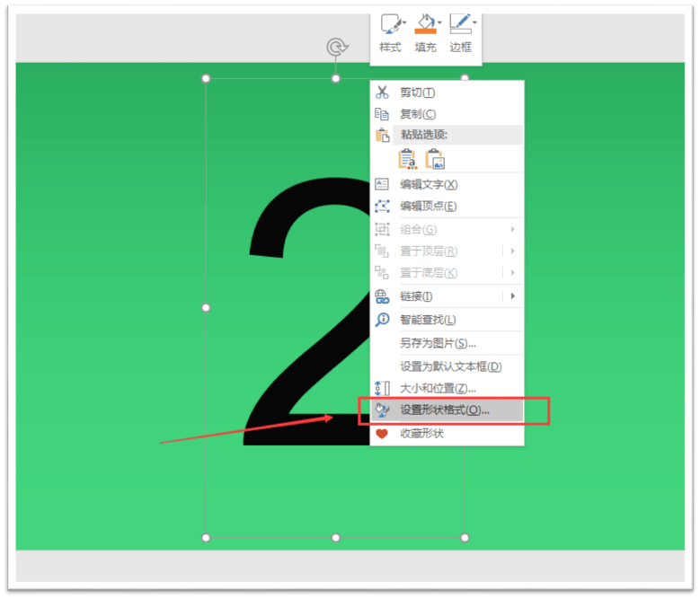Expand the 组合(G) submenu arrow

[513, 229]
